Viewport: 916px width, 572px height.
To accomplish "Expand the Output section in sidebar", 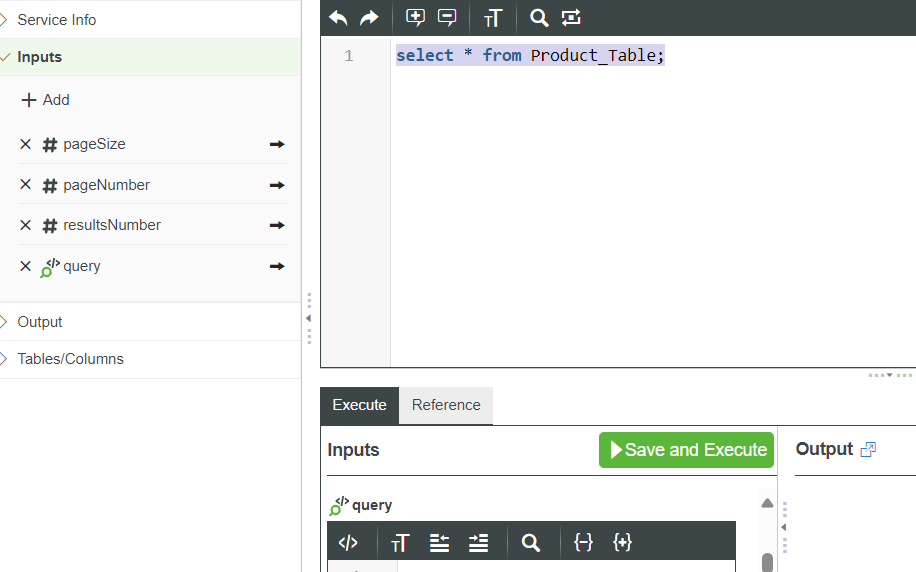I will point(40,322).
